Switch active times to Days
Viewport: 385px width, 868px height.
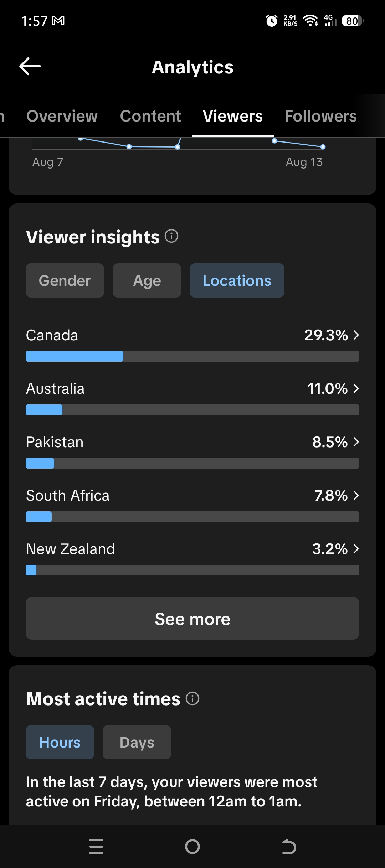137,742
